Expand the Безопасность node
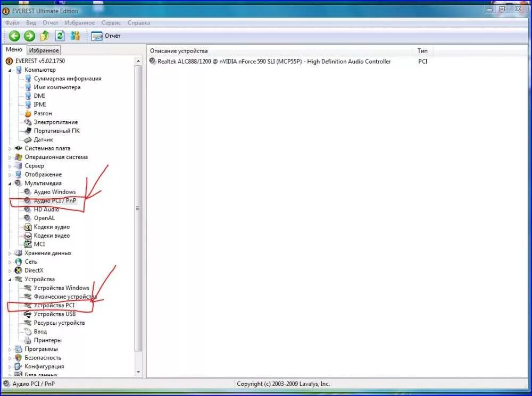This screenshot has width=532, height=396. tap(10, 358)
